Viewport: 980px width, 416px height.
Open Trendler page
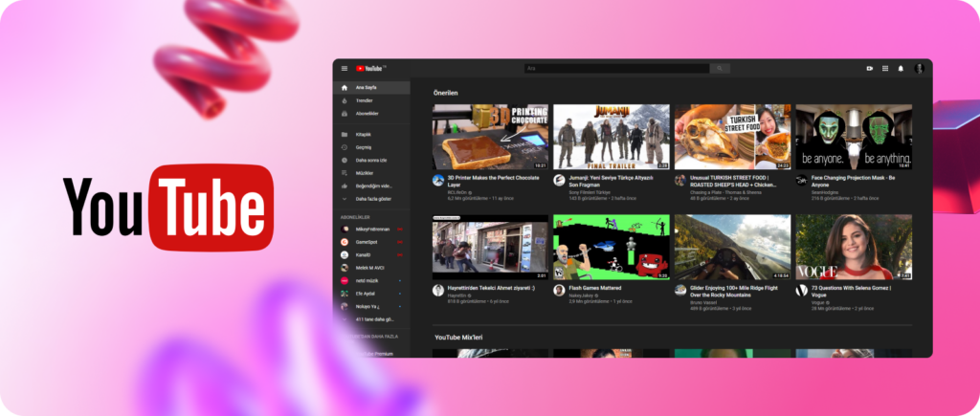click(x=371, y=100)
